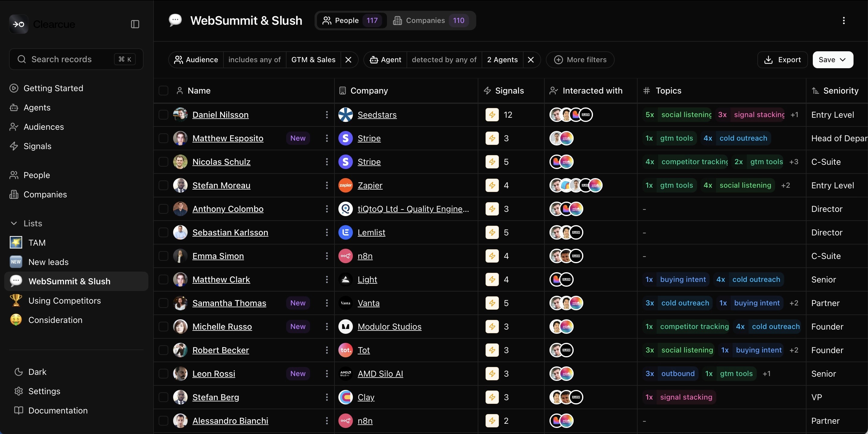Click the Export button

point(782,60)
